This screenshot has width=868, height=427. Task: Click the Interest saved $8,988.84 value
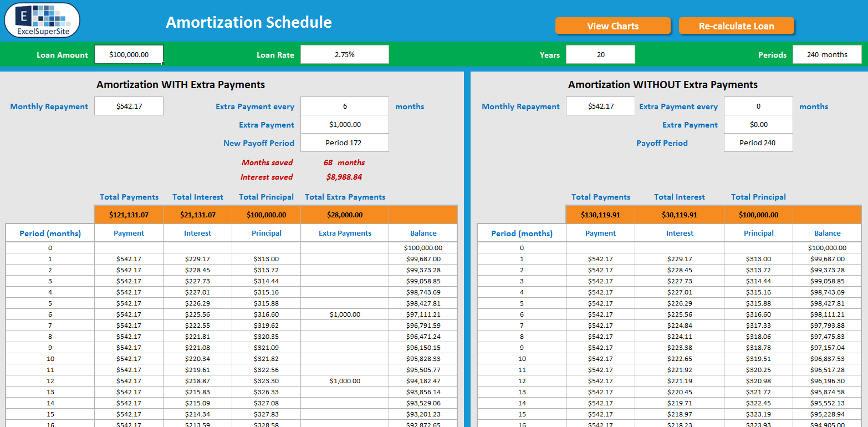point(344,177)
